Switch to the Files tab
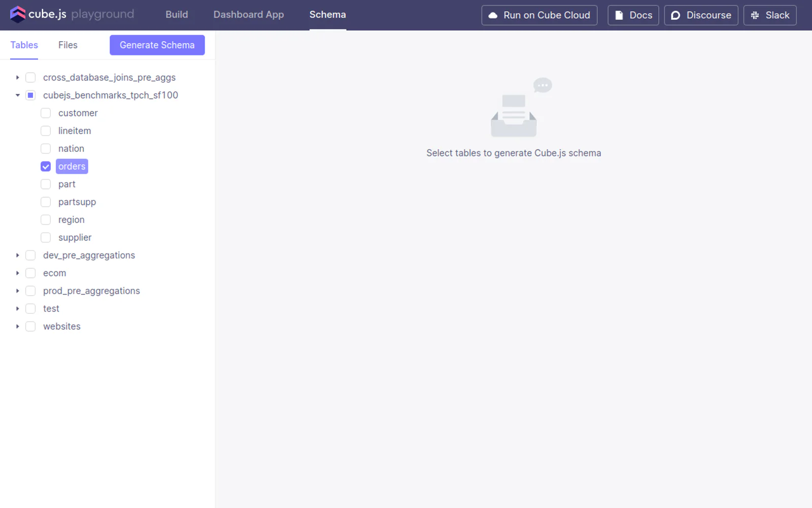This screenshot has width=812, height=508. (68, 45)
